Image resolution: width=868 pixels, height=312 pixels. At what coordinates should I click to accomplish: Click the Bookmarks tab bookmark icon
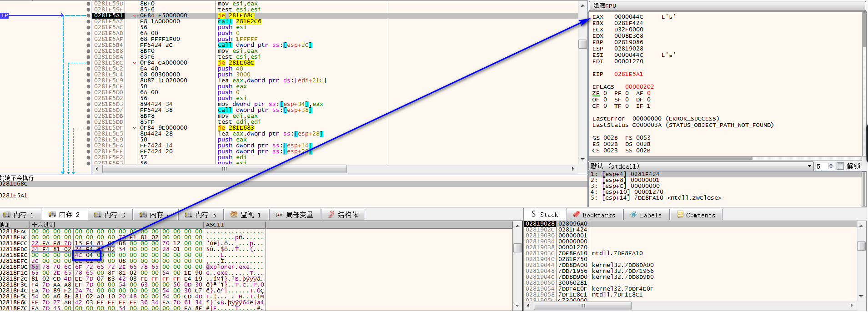tap(576, 215)
